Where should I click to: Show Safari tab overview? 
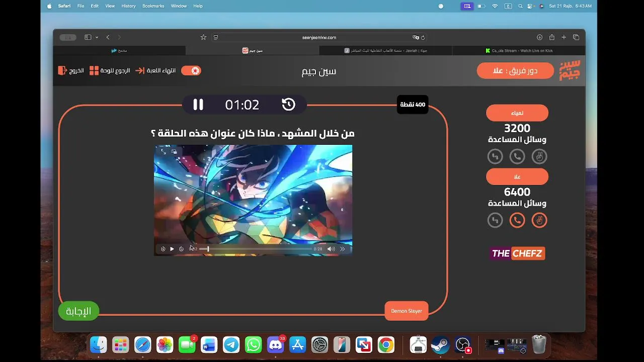click(576, 37)
